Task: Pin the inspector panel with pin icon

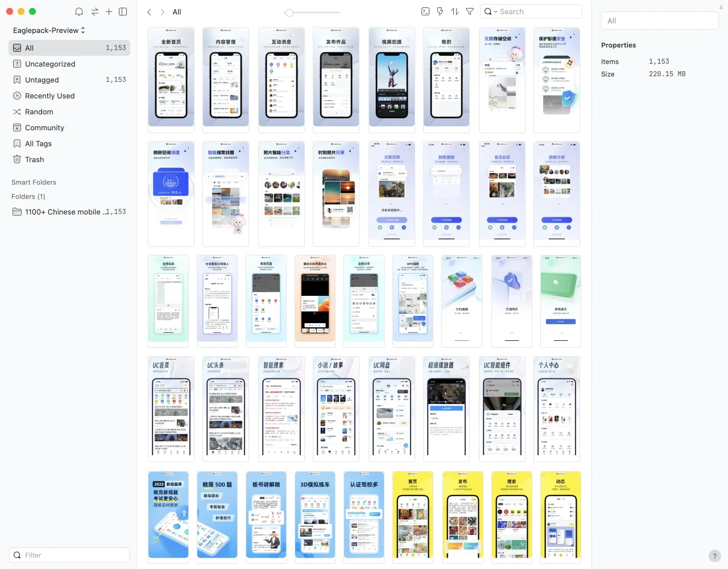Action: point(721,7)
